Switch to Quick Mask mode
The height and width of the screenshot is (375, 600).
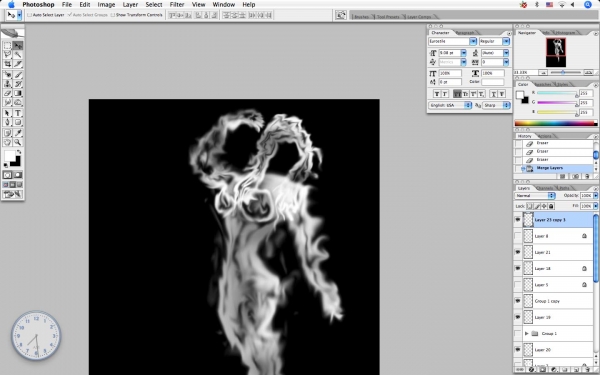pyautogui.click(x=18, y=175)
